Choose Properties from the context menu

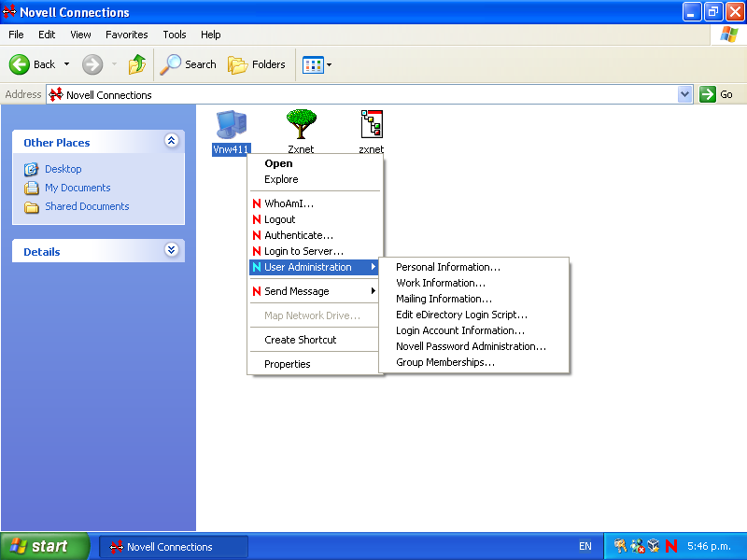(314, 364)
